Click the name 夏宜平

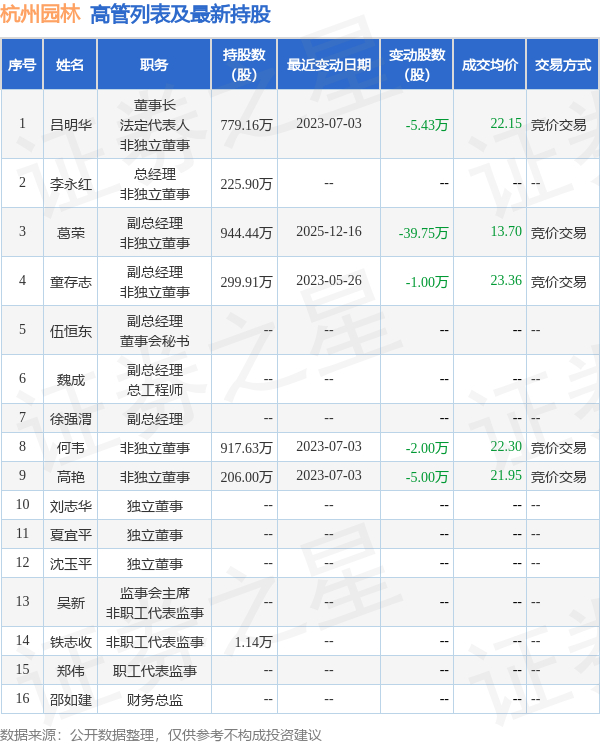[71, 535]
